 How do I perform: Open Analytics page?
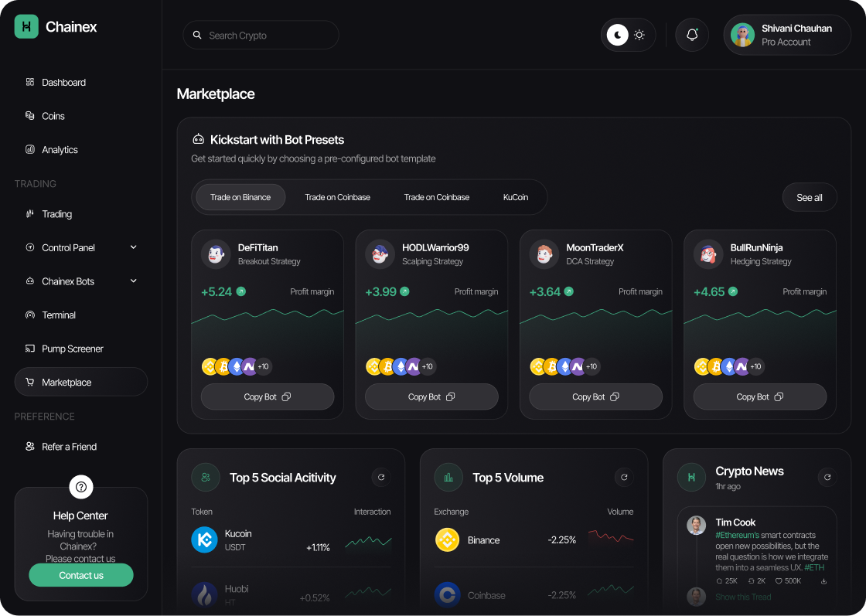coord(81,150)
